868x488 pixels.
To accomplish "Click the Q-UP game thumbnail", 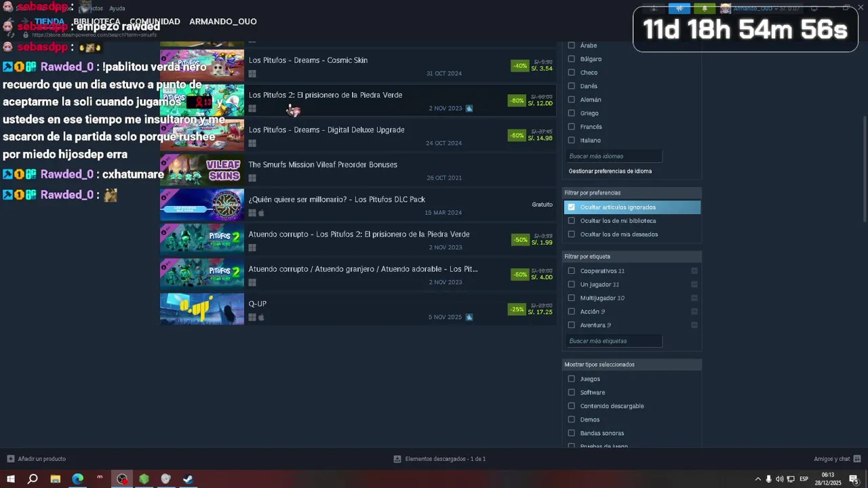I will pos(202,309).
